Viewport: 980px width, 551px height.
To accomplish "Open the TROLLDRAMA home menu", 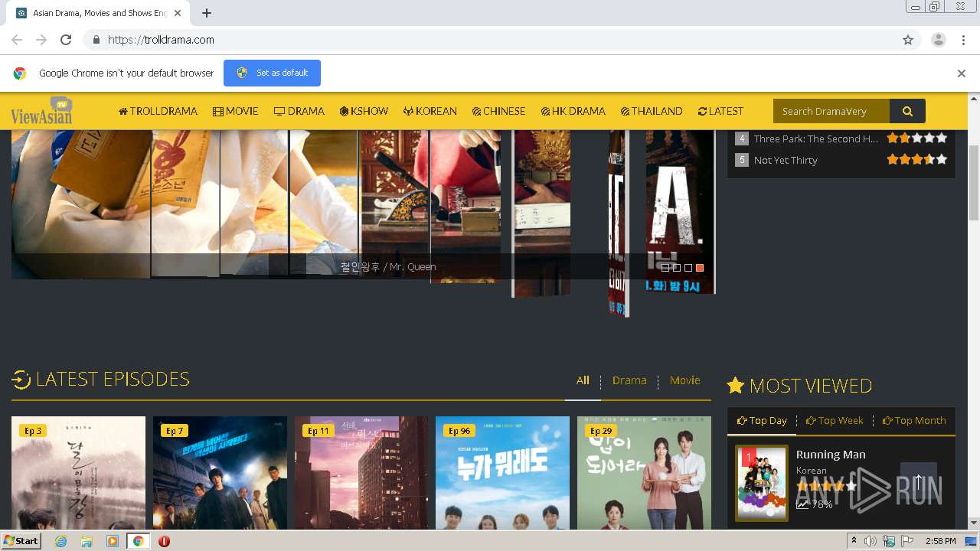I will point(158,111).
